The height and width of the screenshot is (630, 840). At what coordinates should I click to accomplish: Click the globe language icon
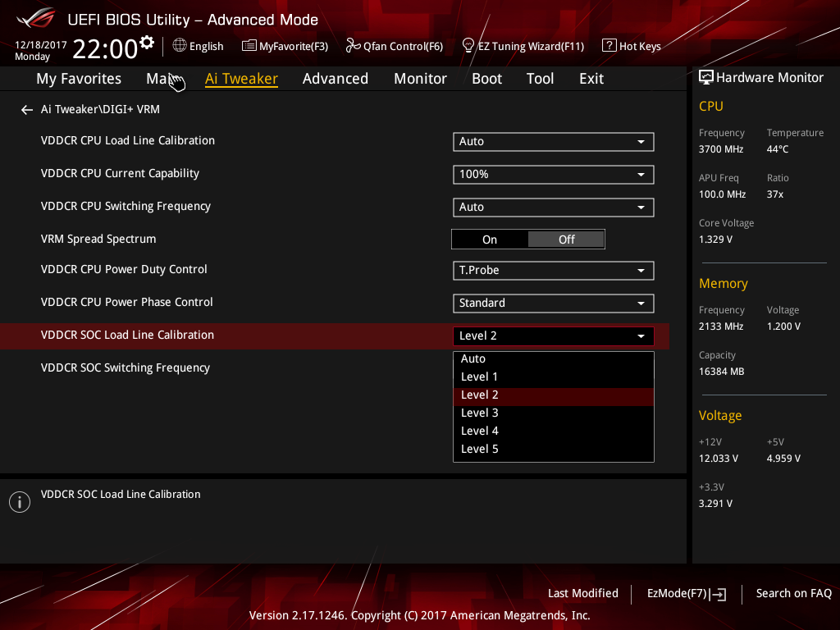point(180,46)
